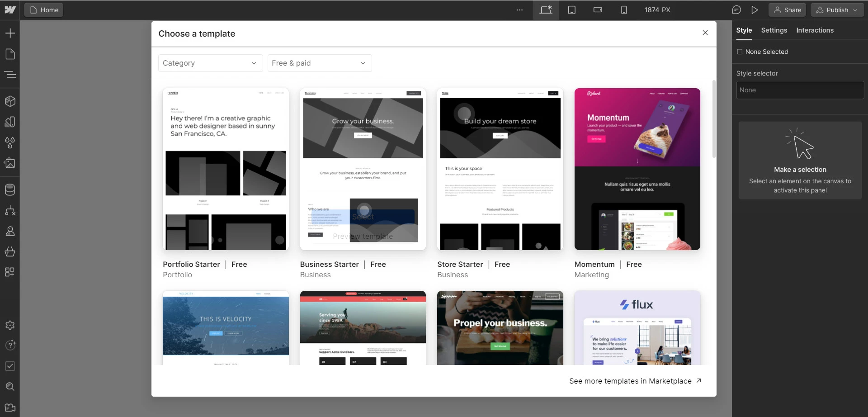The image size is (868, 417).
Task: Open the Assets image panel
Action: pyautogui.click(x=10, y=163)
